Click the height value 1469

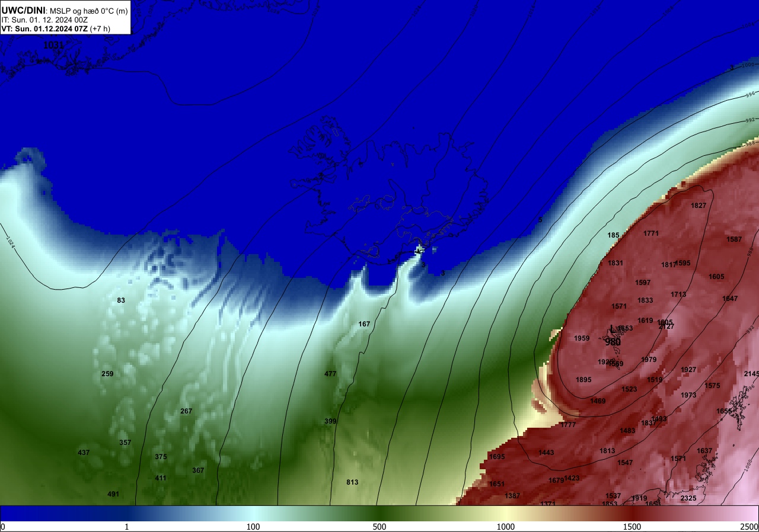pos(598,401)
